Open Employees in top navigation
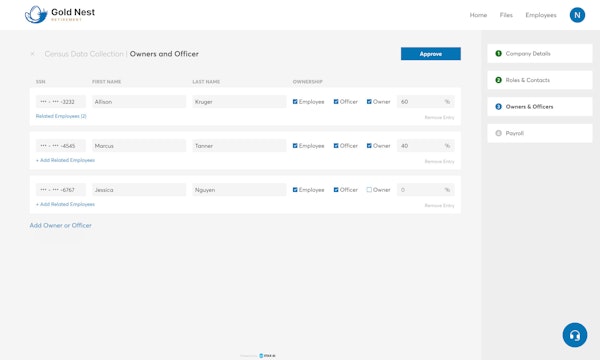Screen dimensions: 600x360 pos(541,15)
